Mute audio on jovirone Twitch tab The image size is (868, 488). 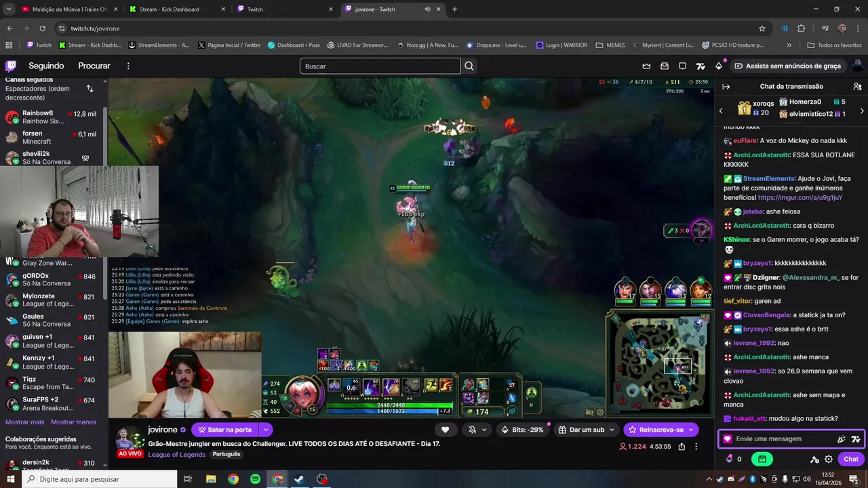point(427,9)
